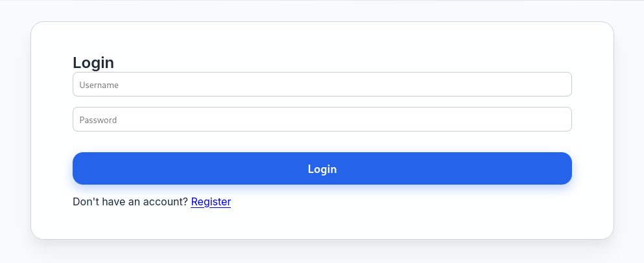Focus the field with Username placeholder

point(259,84)
